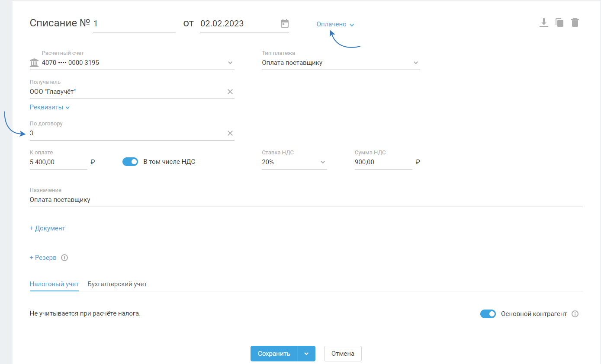The image size is (601, 364).
Task: Open the Сохранить button arrow menu
Action: [x=306, y=354]
